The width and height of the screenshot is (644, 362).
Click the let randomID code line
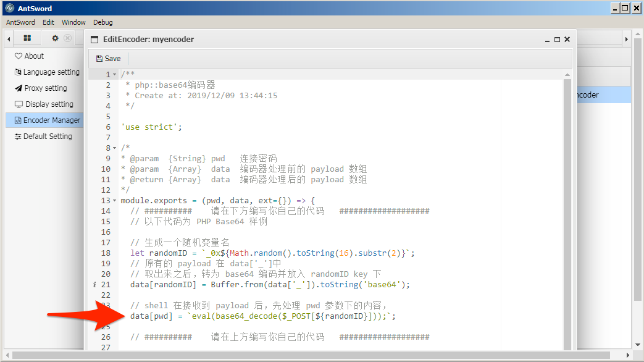coord(272,253)
